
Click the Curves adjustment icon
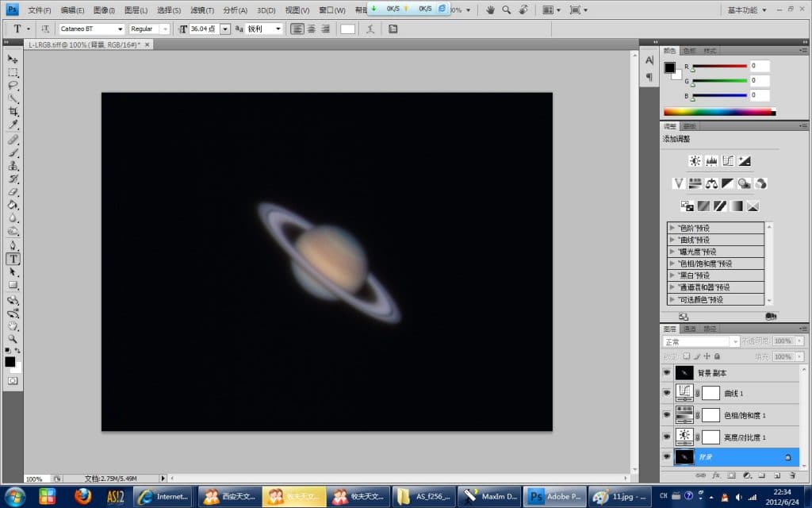(728, 160)
